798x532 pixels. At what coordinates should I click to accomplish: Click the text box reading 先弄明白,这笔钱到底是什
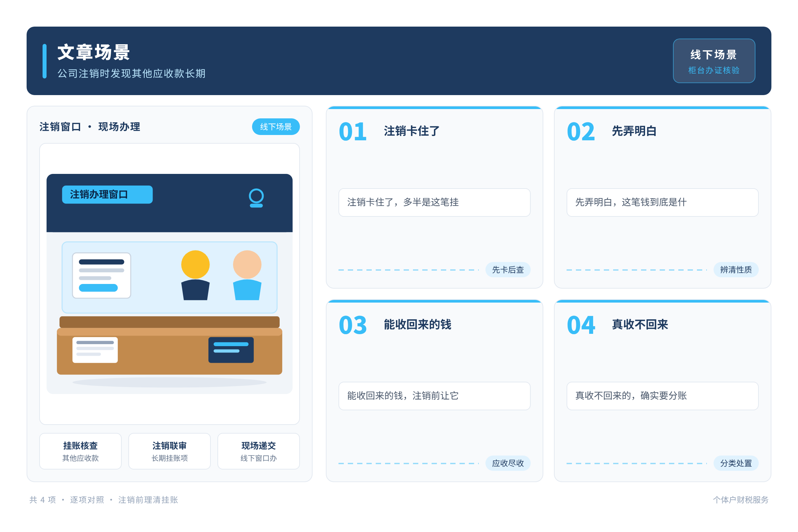coord(663,202)
